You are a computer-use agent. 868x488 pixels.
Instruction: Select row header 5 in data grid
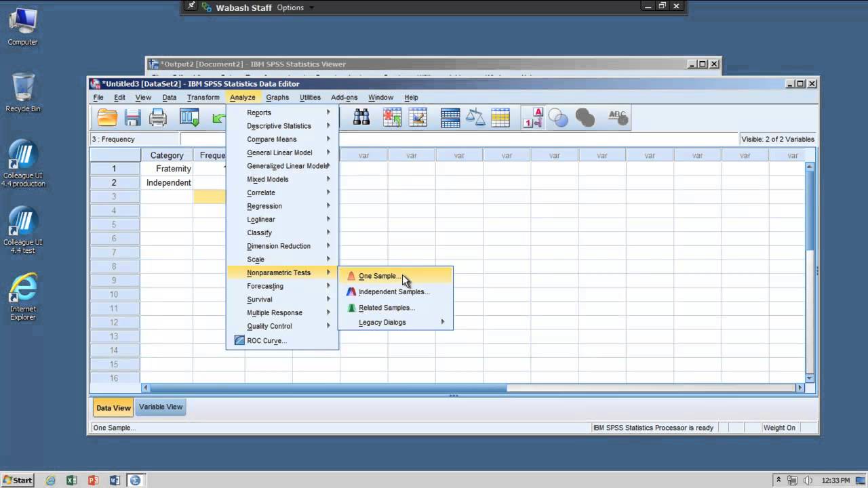click(115, 224)
